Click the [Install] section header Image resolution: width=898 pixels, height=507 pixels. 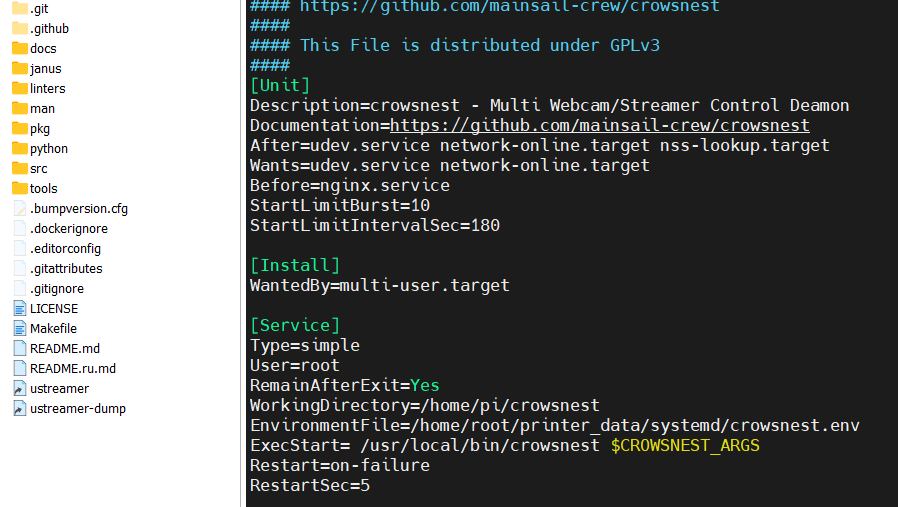point(295,265)
